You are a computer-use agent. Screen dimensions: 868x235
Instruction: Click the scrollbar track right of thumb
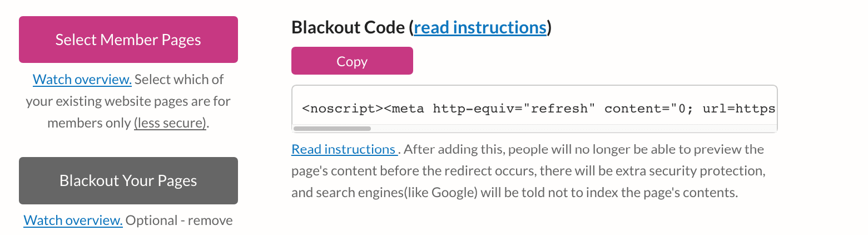[x=573, y=129]
